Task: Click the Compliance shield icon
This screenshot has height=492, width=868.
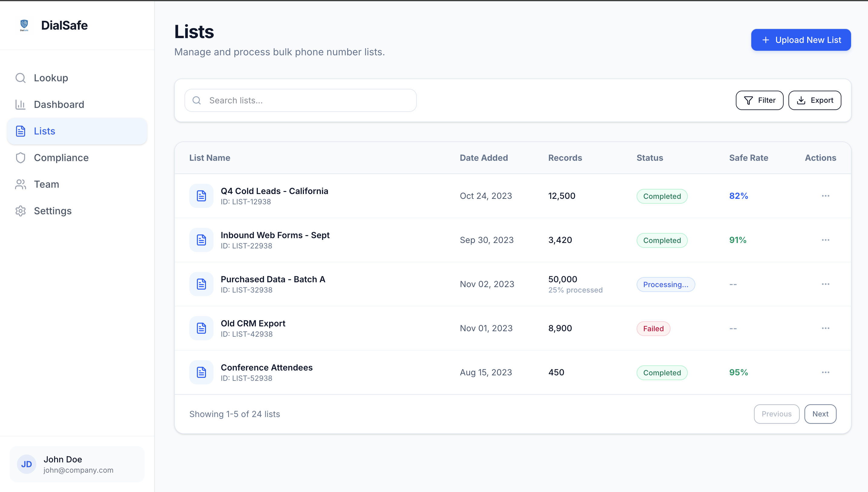Action: pos(21,157)
